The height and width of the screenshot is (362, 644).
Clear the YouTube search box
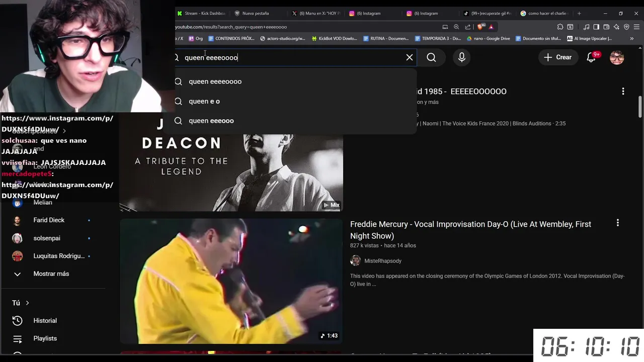coord(410,57)
